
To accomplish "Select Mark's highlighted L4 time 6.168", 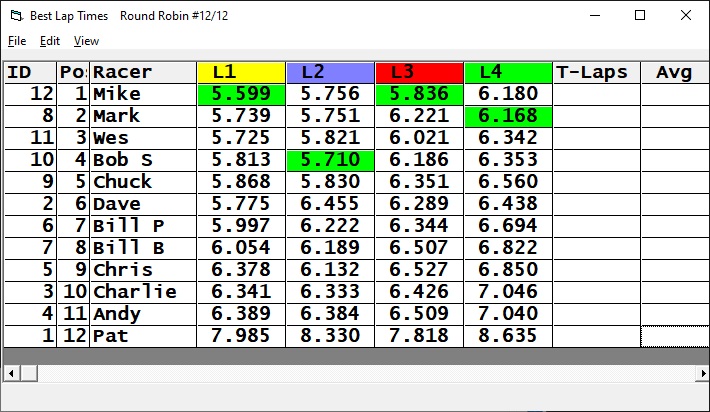I will click(x=508, y=116).
